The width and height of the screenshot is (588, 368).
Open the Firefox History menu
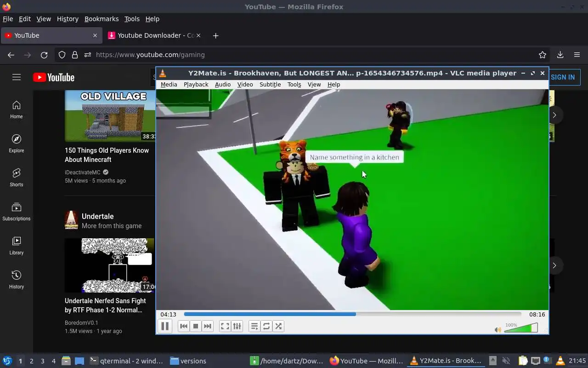click(68, 19)
